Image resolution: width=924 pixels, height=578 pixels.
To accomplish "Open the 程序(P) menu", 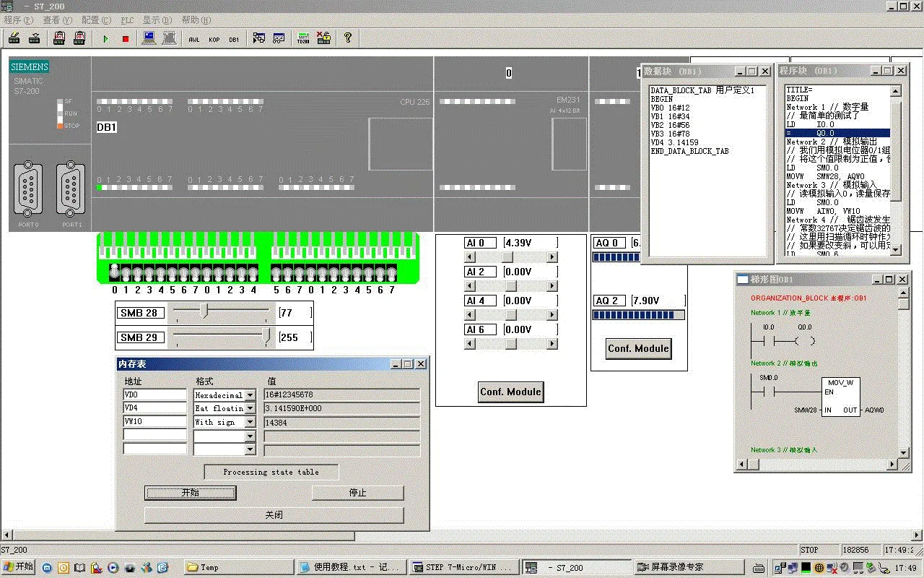I will tap(18, 20).
